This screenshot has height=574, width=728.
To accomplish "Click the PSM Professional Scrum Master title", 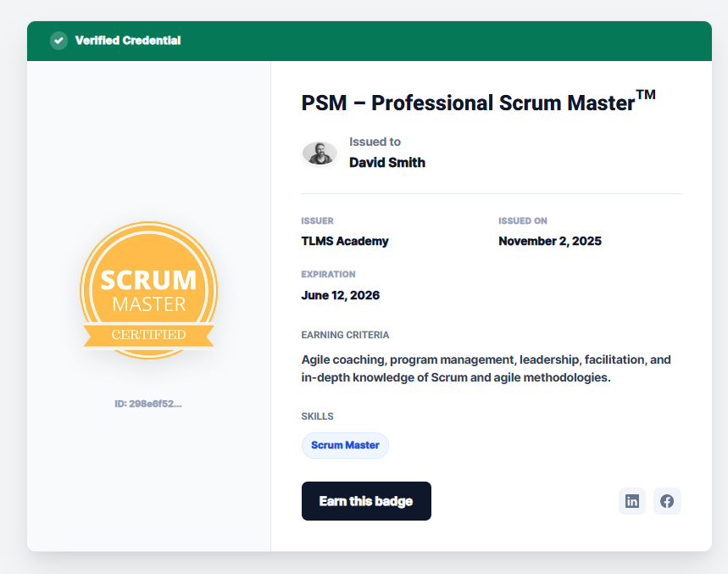I will [478, 102].
